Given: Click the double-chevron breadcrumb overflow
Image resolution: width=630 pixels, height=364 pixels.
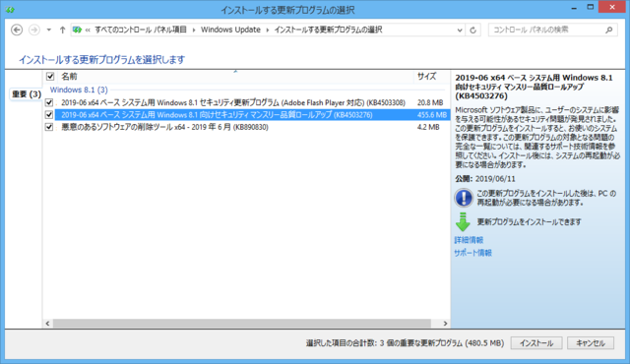Looking at the screenshot, I should (88, 30).
